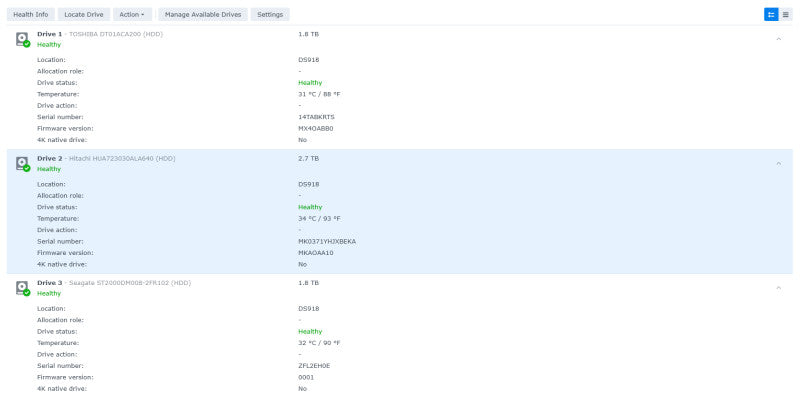The image size is (800, 397).
Task: Click Drive 1 Allocation role label
Action: pyautogui.click(x=60, y=71)
